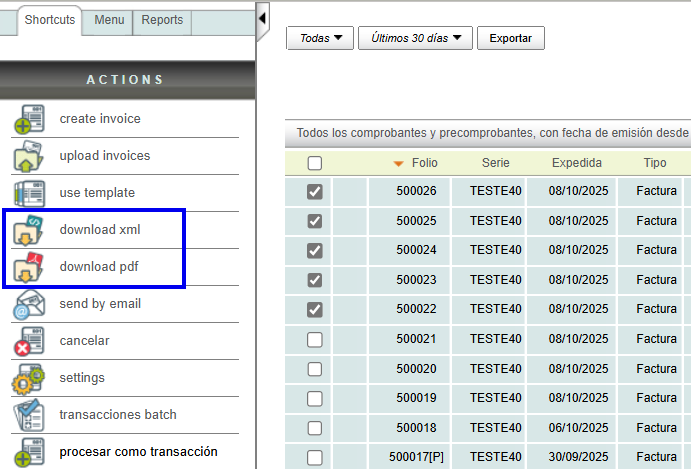Click the create invoice icon

[x=28, y=120]
